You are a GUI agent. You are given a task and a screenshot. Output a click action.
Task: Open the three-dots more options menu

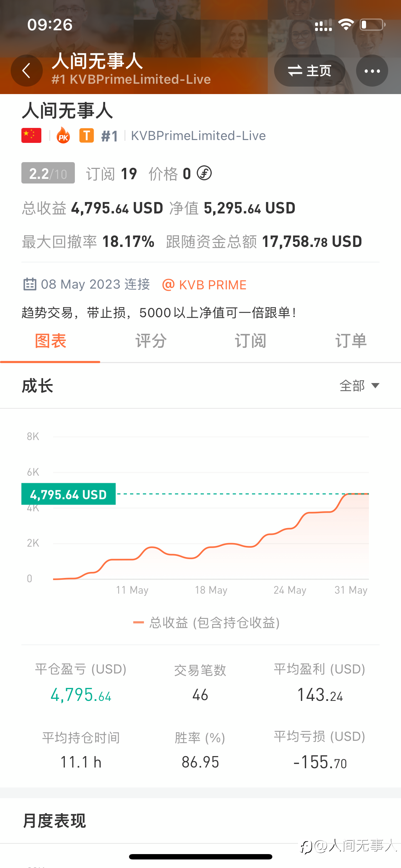click(372, 71)
